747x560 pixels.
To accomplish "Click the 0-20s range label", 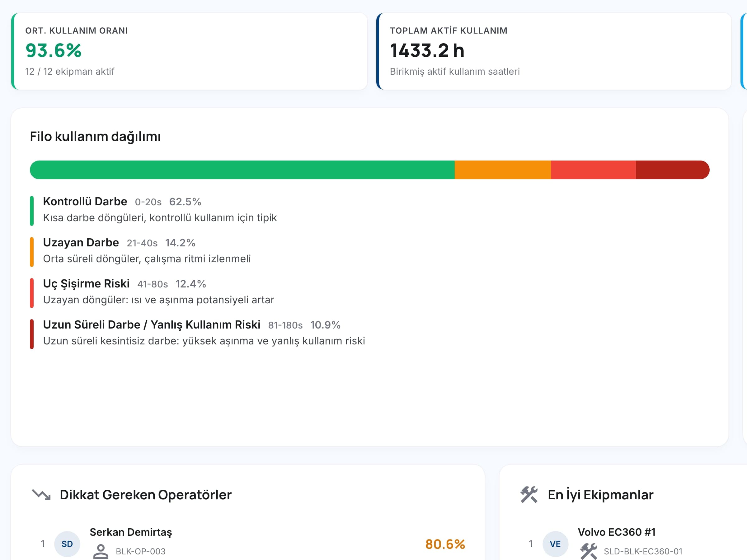I will click(x=148, y=202).
